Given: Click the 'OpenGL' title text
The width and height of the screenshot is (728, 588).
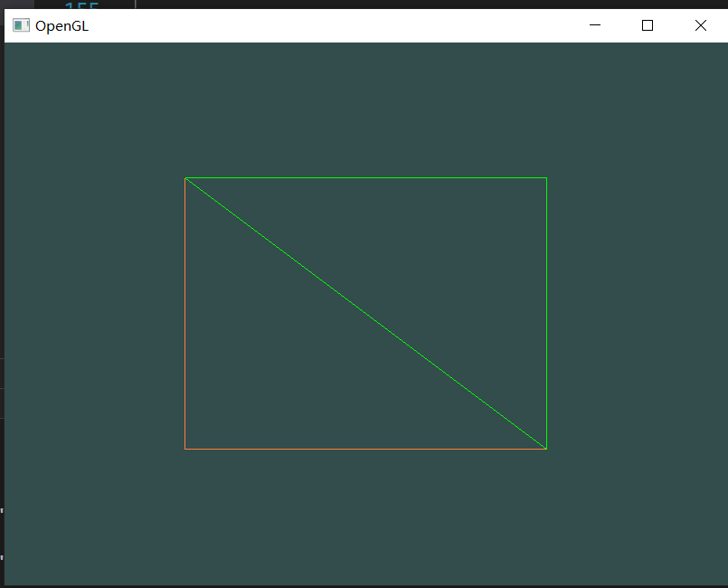Looking at the screenshot, I should click(61, 26).
